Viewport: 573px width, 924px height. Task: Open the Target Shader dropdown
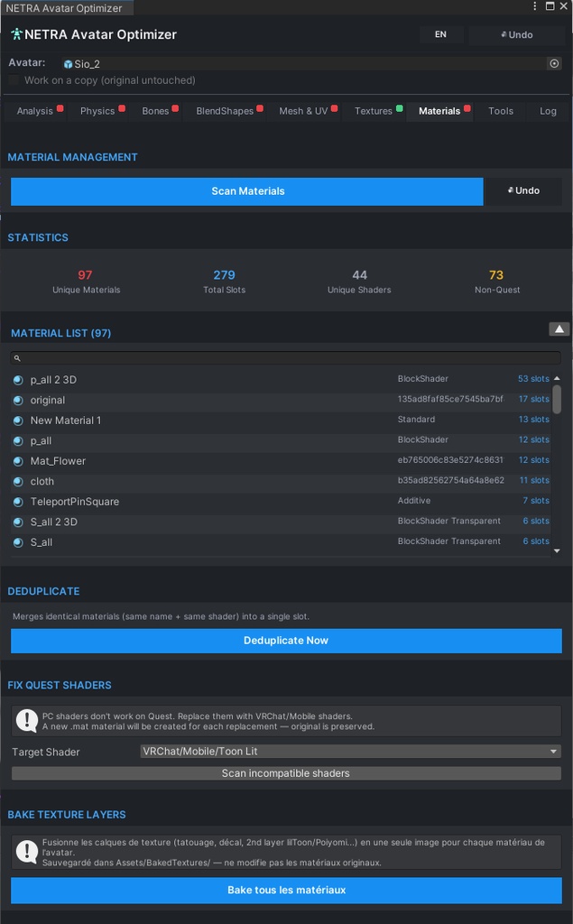pyautogui.click(x=350, y=752)
